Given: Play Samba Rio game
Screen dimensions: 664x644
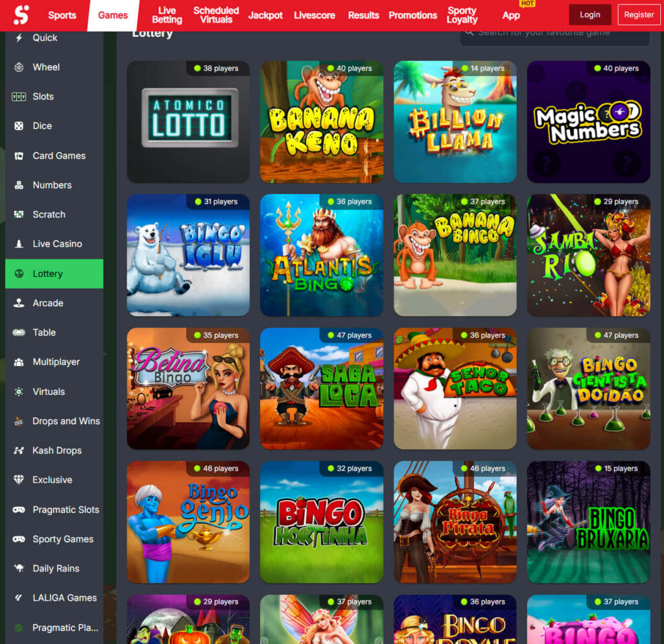Looking at the screenshot, I should [588, 256].
